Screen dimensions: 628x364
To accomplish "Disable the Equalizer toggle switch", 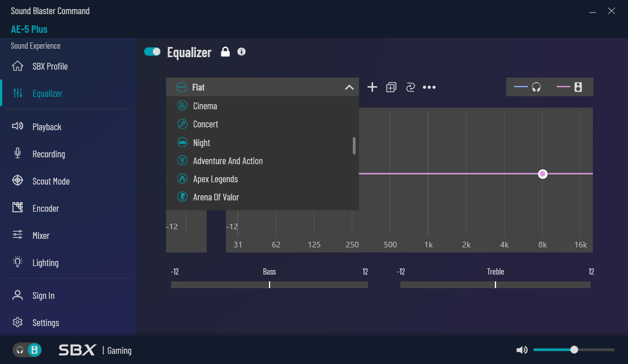I will 152,52.
